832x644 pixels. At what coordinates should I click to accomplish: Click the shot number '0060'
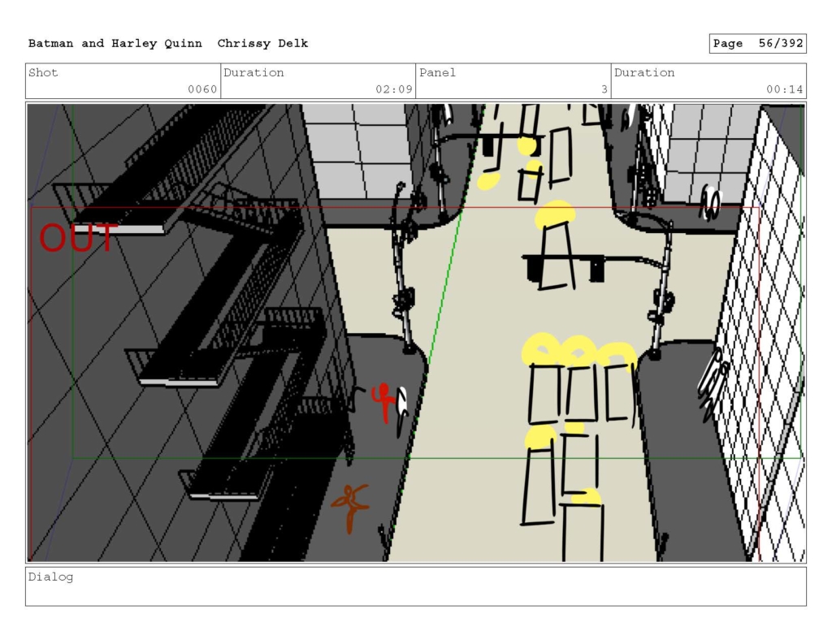[x=202, y=89]
